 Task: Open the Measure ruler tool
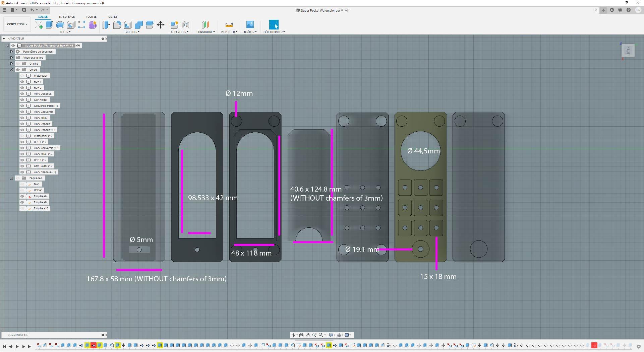pos(229,24)
